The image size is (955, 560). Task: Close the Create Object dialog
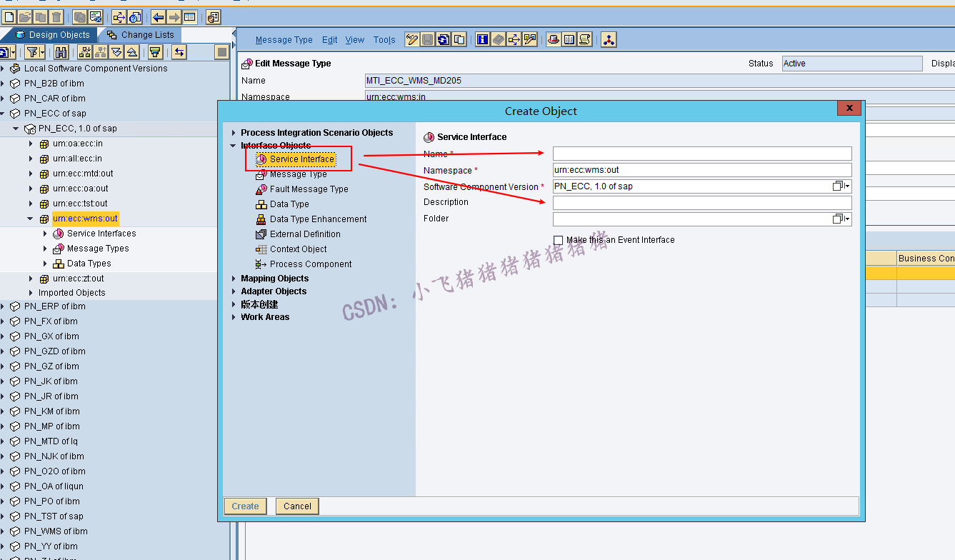tap(849, 109)
